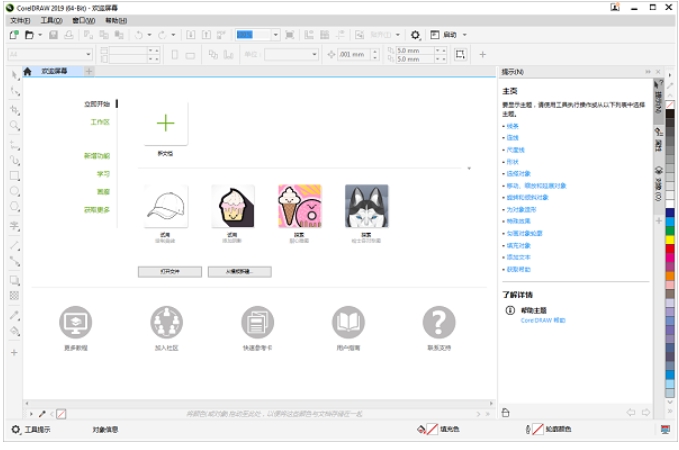This screenshot has width=679, height=450.
Task: Click the Quick Reference Card icon
Action: point(257,322)
